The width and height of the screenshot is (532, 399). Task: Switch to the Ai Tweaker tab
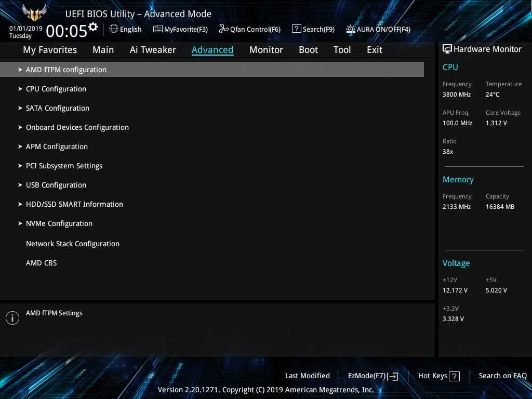tap(153, 50)
